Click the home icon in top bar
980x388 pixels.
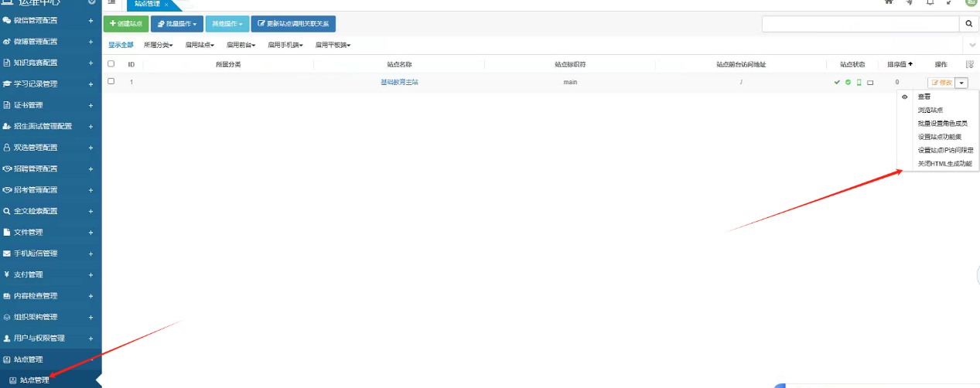click(889, 2)
